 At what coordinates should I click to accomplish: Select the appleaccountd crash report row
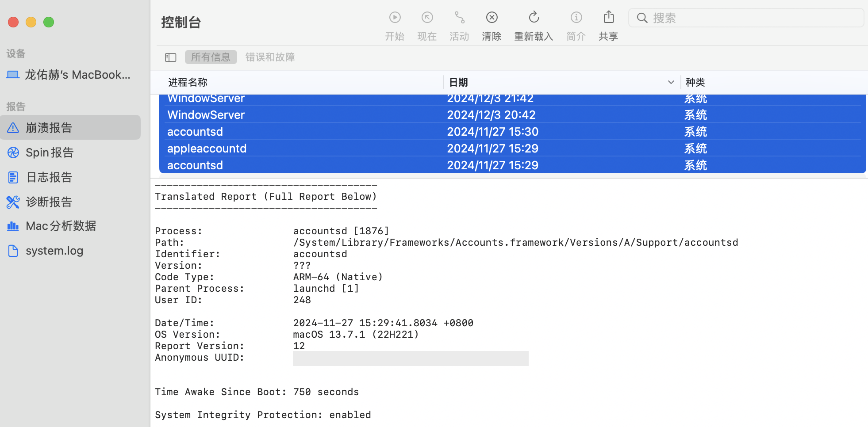click(x=207, y=149)
